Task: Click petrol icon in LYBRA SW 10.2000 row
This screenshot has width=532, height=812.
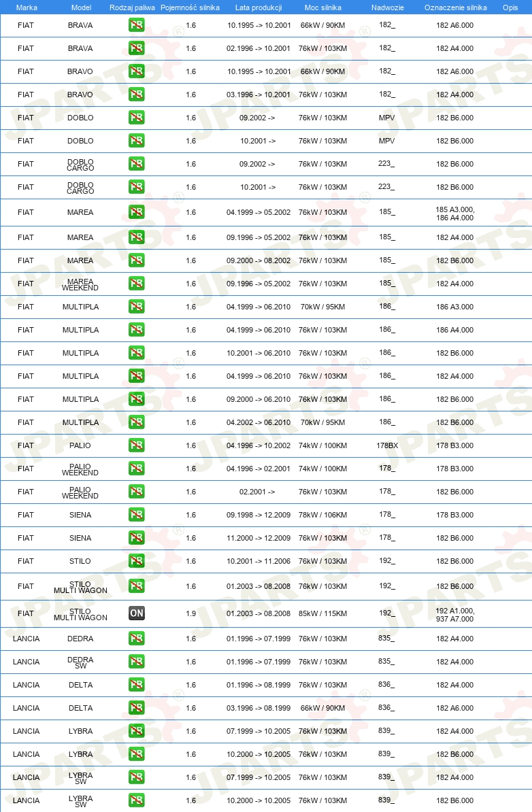Action: [137, 800]
